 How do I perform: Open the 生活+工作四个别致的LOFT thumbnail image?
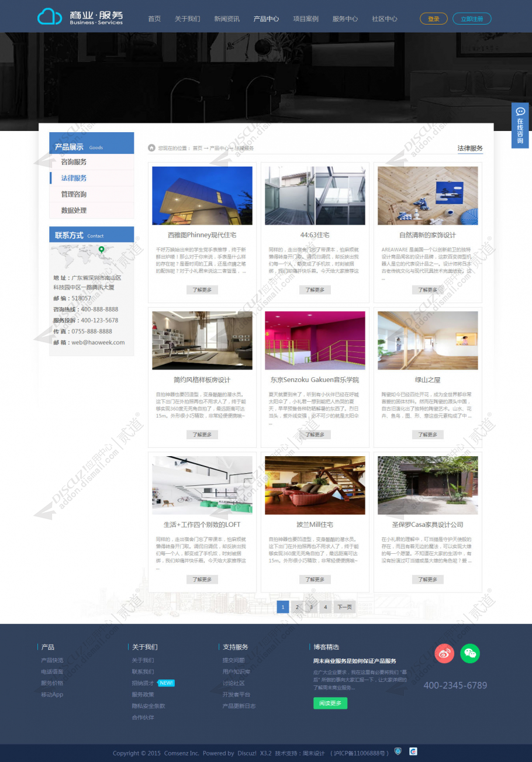click(x=202, y=485)
